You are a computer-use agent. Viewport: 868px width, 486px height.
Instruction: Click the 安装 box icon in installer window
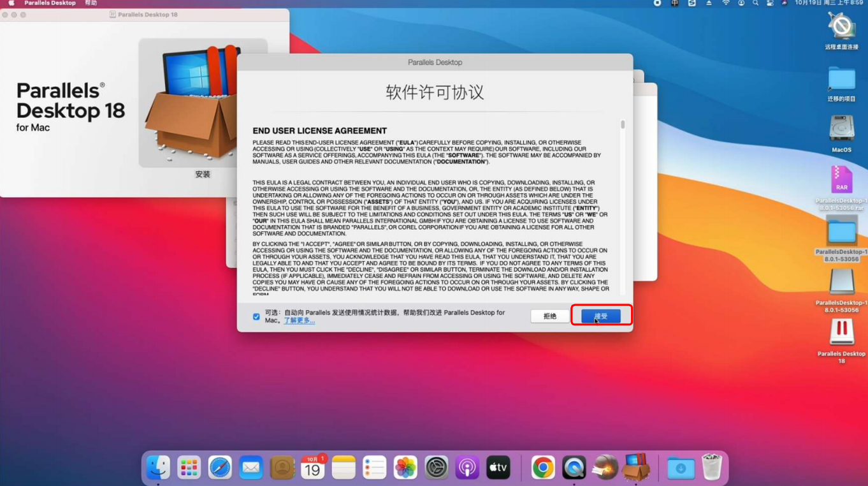point(203,103)
